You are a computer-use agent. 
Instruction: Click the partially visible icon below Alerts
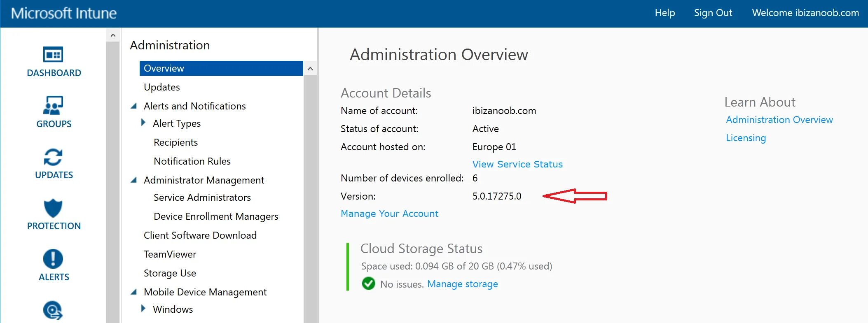[53, 311]
